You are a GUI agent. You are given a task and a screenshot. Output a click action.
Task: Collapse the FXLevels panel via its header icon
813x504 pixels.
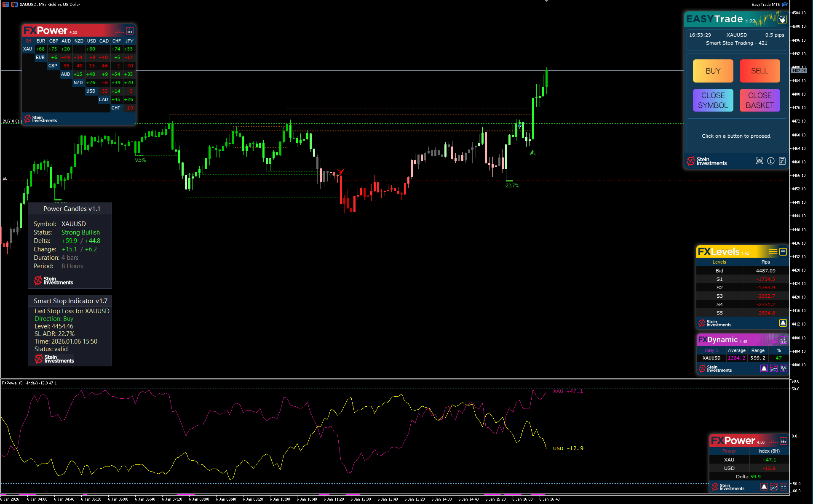(783, 252)
